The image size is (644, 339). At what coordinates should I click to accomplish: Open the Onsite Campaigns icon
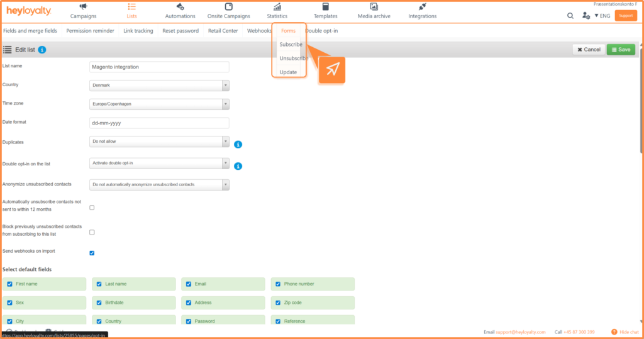tap(228, 7)
